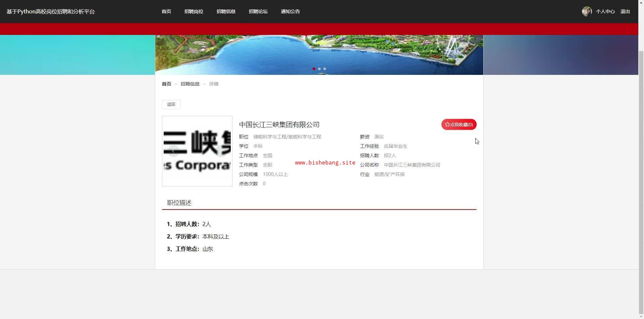Viewport: 644px width, 319px height.
Task: Click the 工作地点 value 全国
Action: [x=267, y=155]
